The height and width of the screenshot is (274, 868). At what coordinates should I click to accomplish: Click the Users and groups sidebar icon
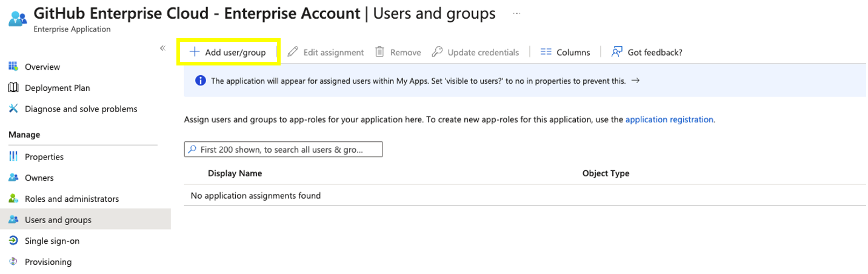[x=13, y=219]
